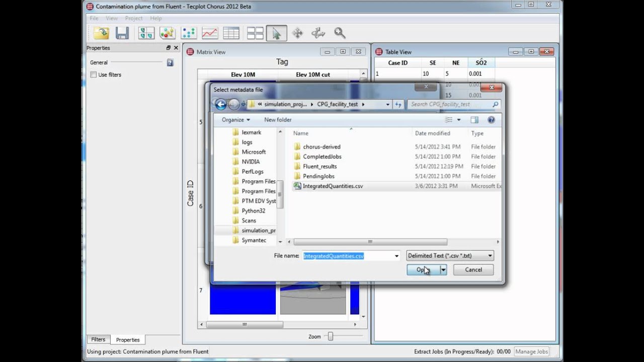The image size is (644, 362).
Task: Click the Save floppy disk icon
Action: point(122,33)
